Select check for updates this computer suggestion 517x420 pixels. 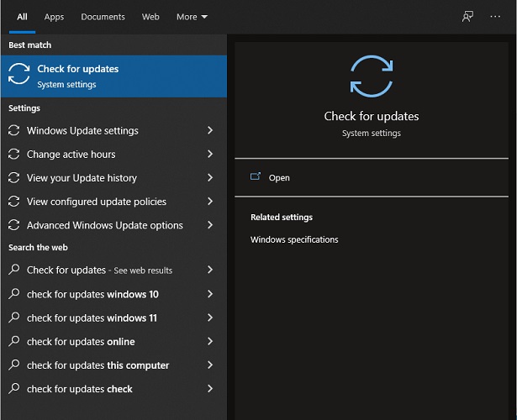click(x=98, y=365)
